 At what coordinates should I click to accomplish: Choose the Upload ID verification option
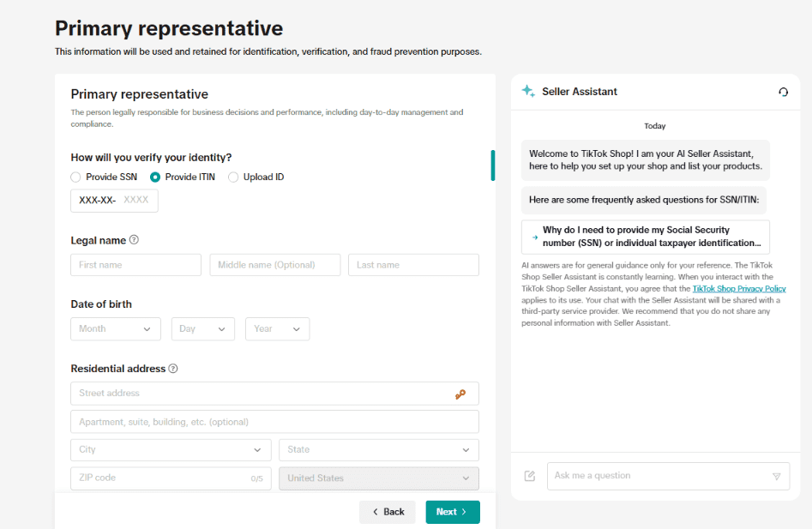232,177
